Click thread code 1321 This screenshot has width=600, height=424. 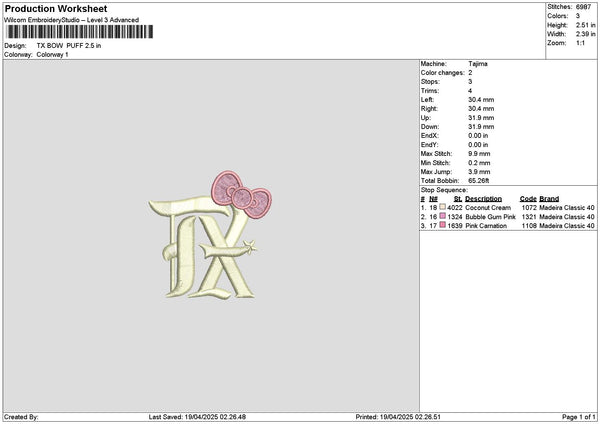tap(529, 217)
